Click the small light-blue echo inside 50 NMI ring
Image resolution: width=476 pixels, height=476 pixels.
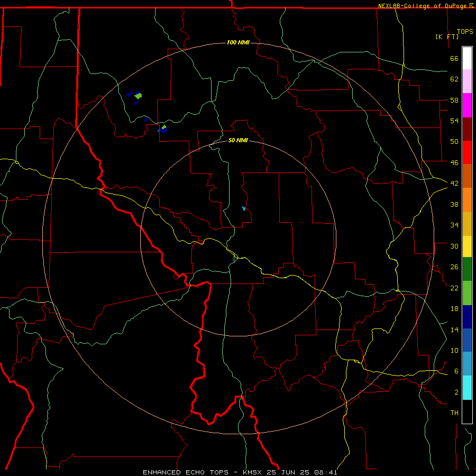tap(244, 208)
